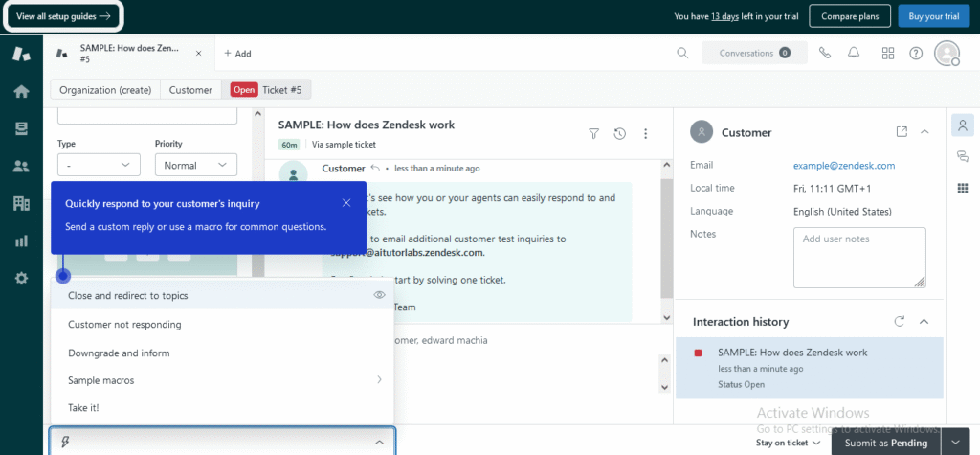Click Submit as Pending
This screenshot has height=455, width=980.
[885, 443]
